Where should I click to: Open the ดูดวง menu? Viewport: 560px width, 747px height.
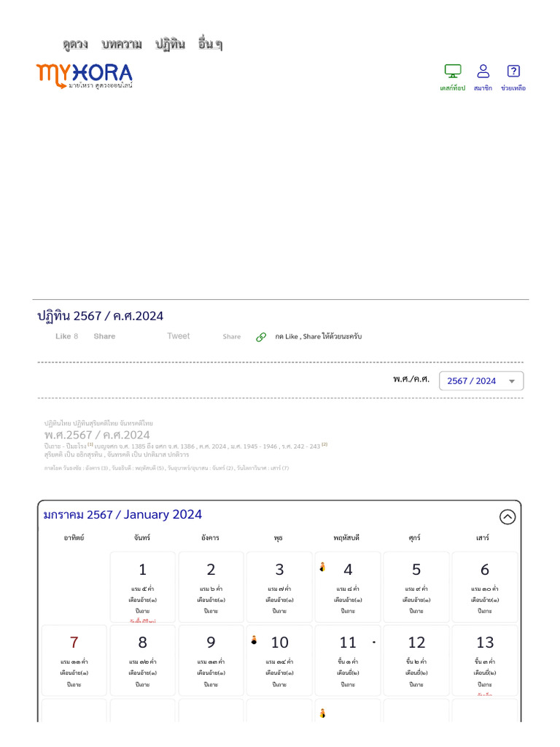[75, 44]
